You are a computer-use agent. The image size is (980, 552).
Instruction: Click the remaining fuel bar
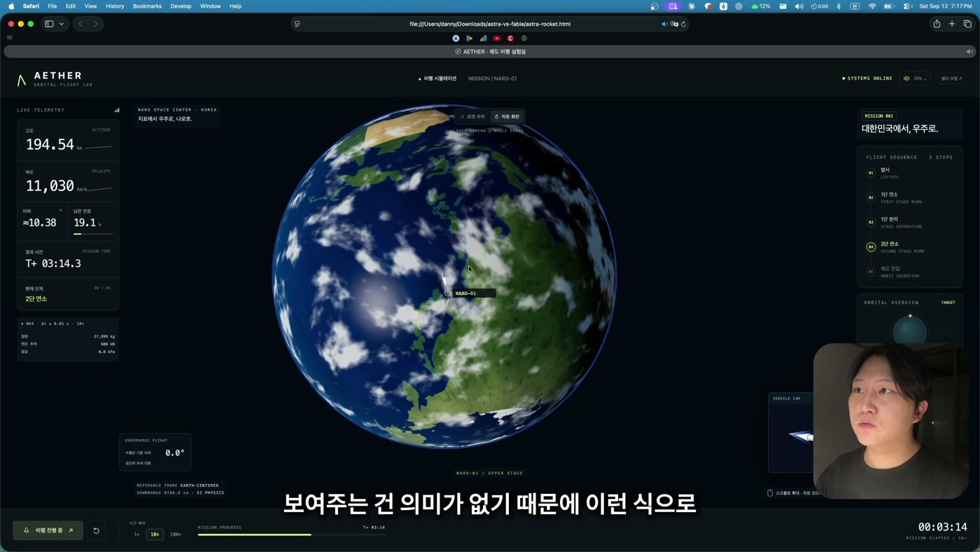(93, 233)
